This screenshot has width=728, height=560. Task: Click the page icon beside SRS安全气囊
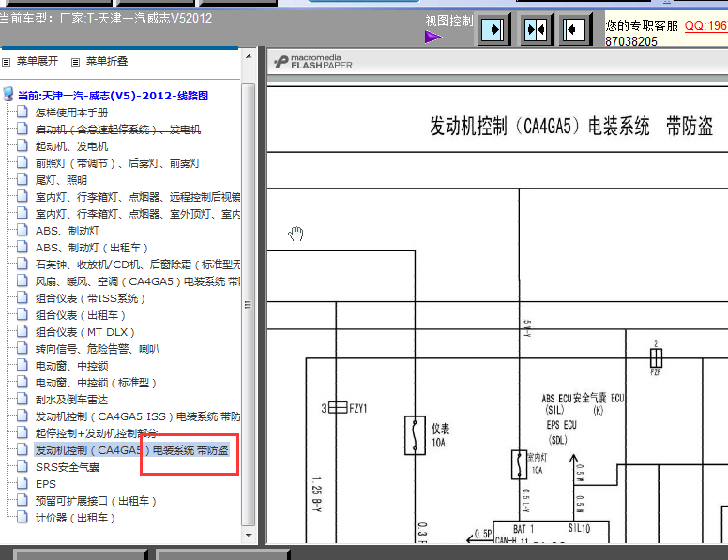click(x=23, y=466)
